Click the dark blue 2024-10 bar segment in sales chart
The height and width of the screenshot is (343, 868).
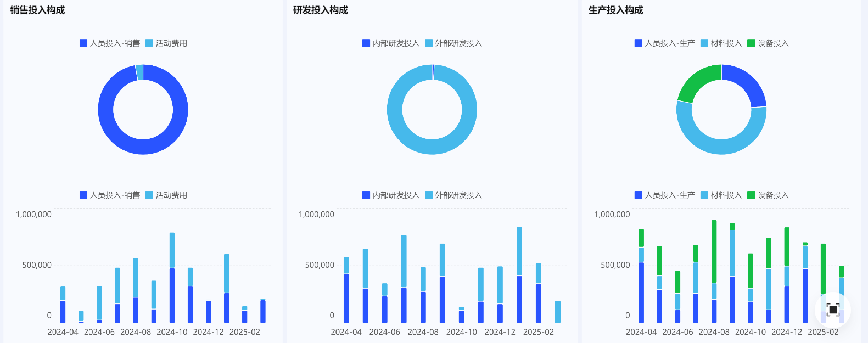pos(172,295)
